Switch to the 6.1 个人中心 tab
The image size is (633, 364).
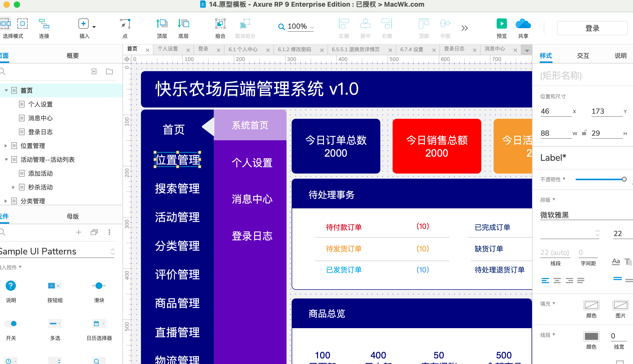(243, 49)
